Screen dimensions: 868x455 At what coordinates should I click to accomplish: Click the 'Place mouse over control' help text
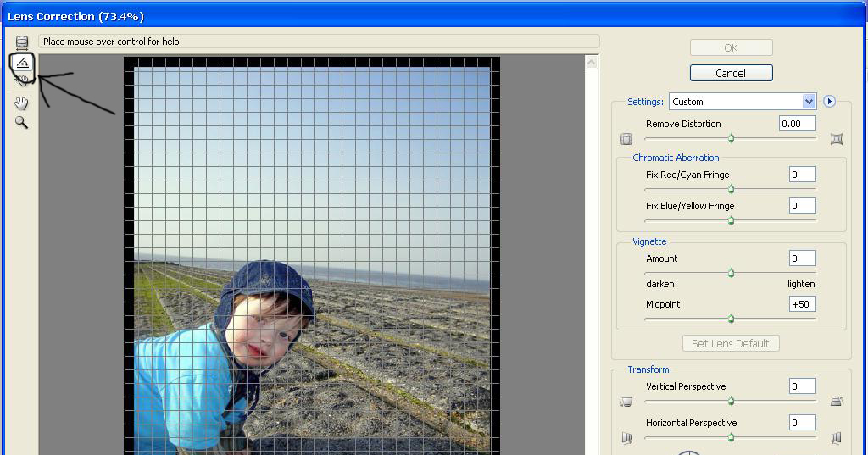111,42
